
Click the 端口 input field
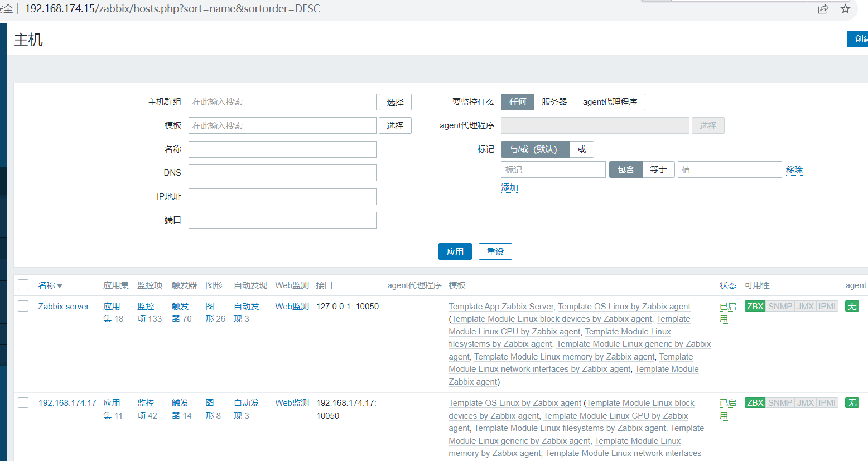(282, 220)
